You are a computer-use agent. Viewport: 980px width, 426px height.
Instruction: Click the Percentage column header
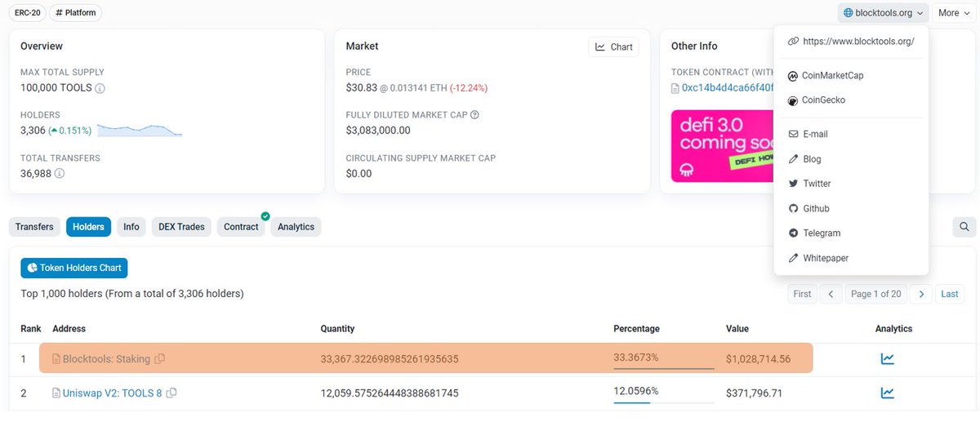tap(636, 329)
